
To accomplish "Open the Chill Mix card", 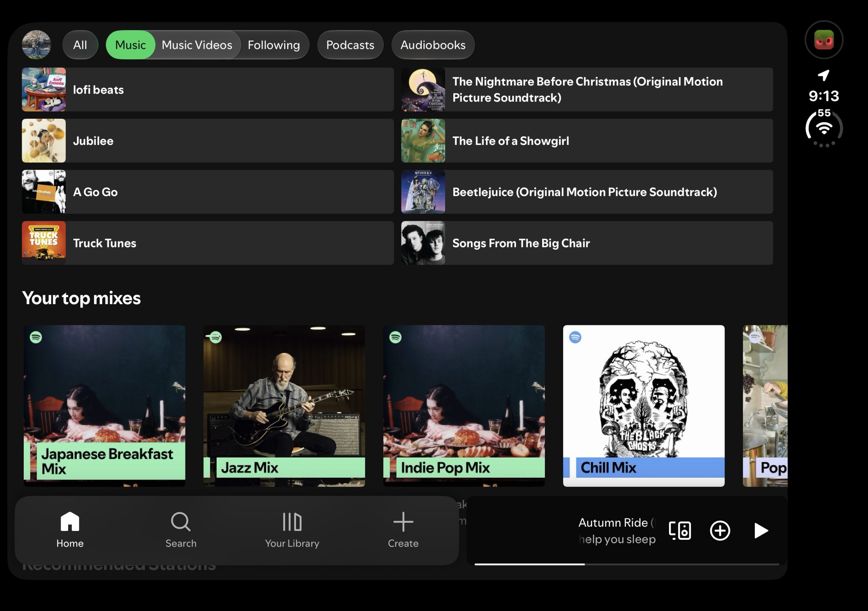I will [x=644, y=405].
